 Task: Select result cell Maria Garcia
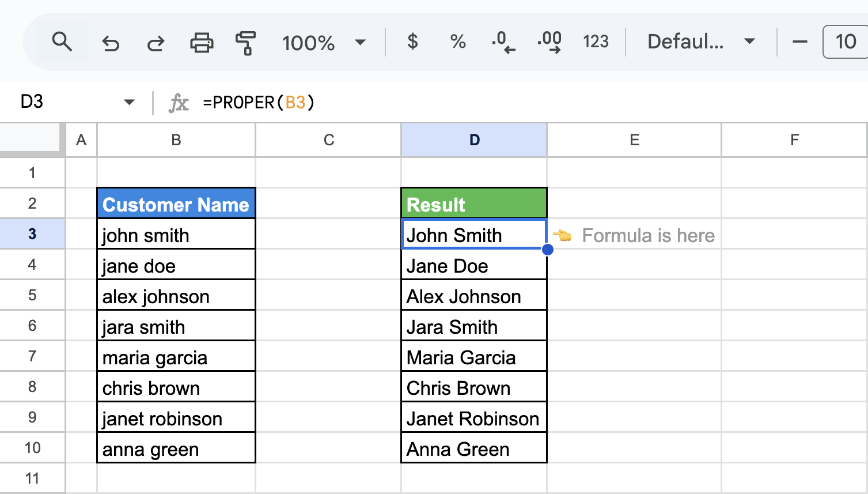[x=474, y=356]
